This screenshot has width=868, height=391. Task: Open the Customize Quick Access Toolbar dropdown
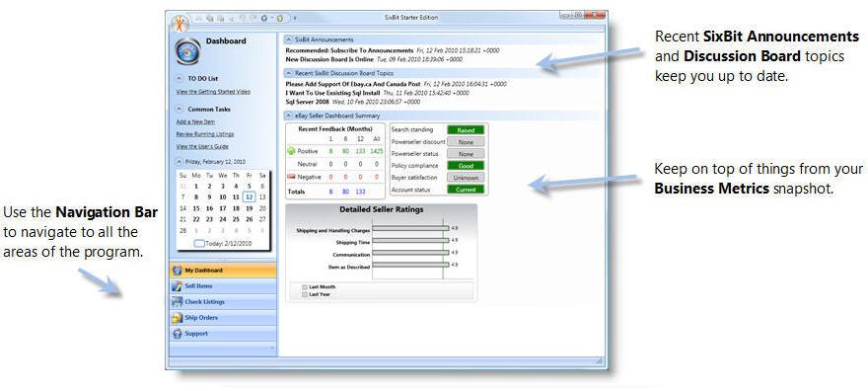click(295, 18)
